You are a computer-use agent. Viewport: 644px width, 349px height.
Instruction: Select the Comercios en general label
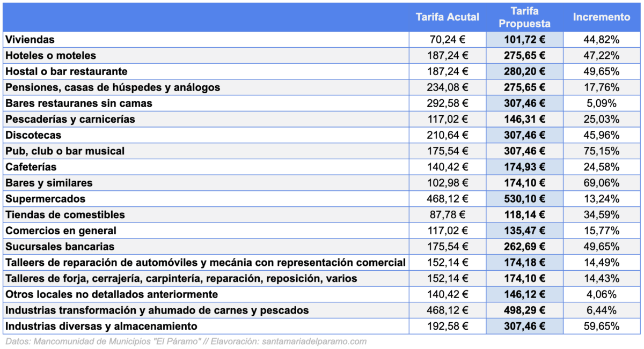click(x=61, y=231)
